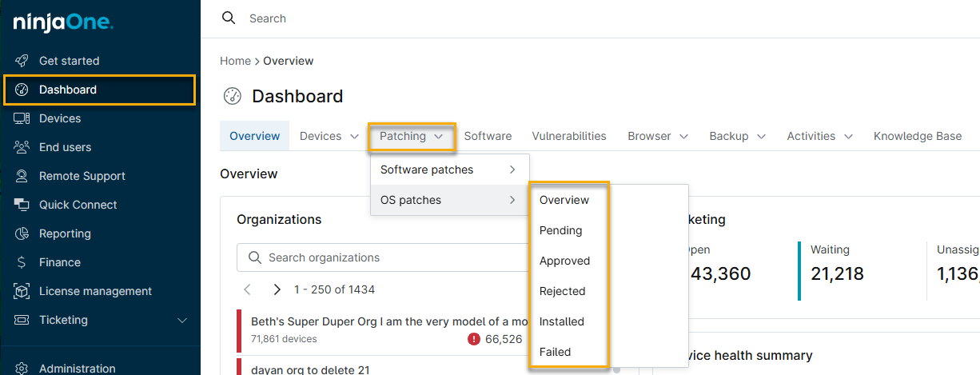The height and width of the screenshot is (375, 980).
Task: Click the Quick Connect icon
Action: click(22, 205)
